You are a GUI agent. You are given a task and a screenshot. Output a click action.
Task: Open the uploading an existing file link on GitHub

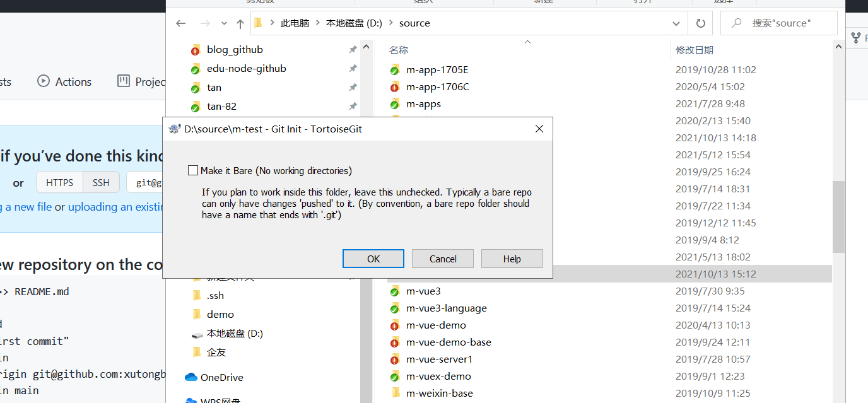point(117,207)
